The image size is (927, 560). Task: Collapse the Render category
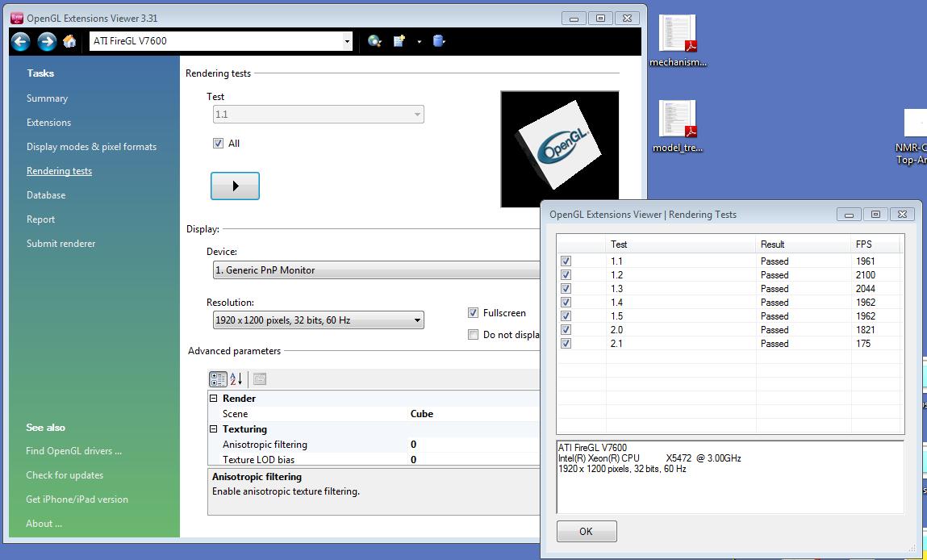[214, 399]
